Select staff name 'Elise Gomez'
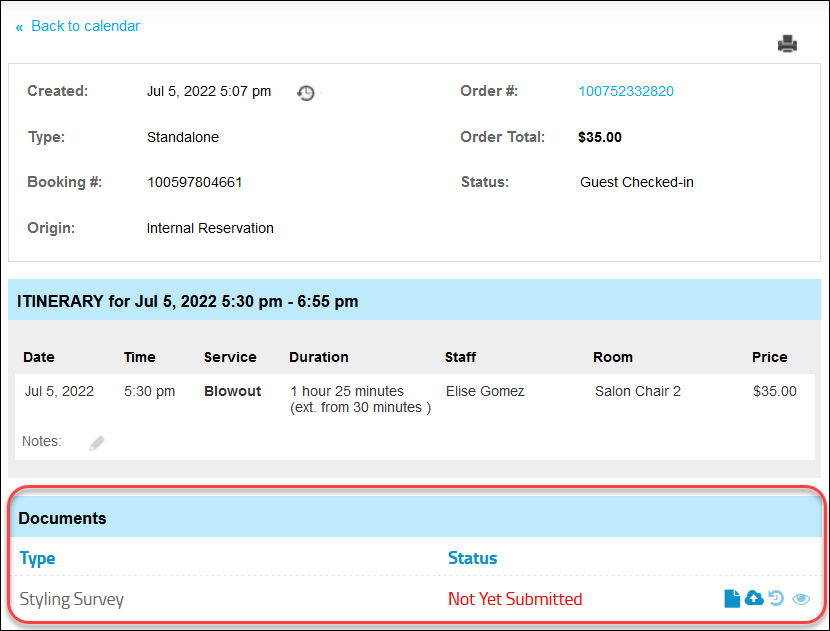This screenshot has height=631, width=830. point(485,391)
